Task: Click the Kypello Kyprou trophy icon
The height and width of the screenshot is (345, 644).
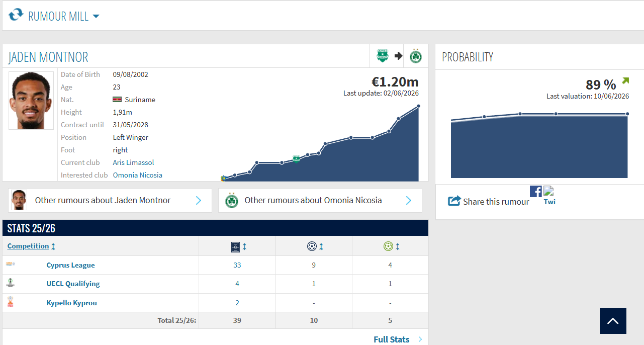Action: pos(10,302)
